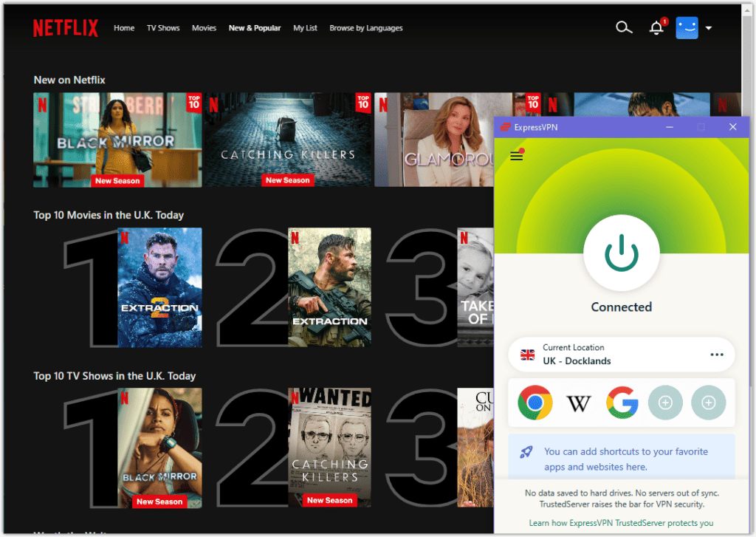The width and height of the screenshot is (756, 537).
Task: Open Netflix search with the magnifying glass
Action: coord(624,27)
